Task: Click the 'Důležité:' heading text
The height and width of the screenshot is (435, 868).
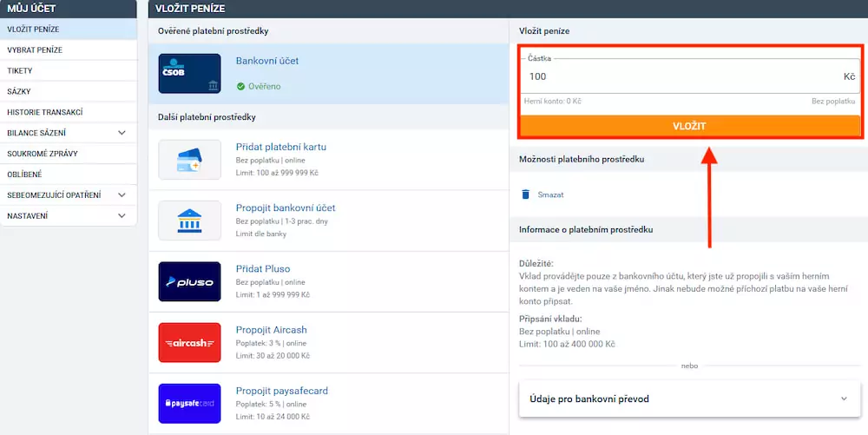Action: 536,263
